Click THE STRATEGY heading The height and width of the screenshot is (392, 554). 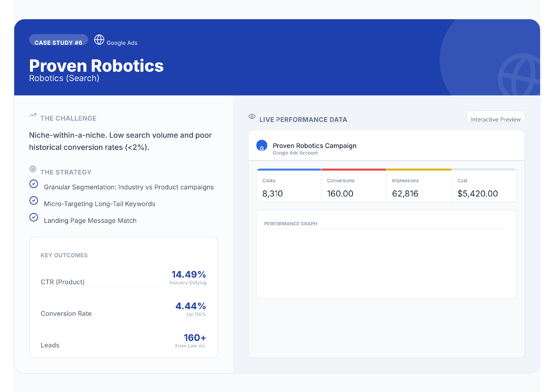[x=66, y=172]
